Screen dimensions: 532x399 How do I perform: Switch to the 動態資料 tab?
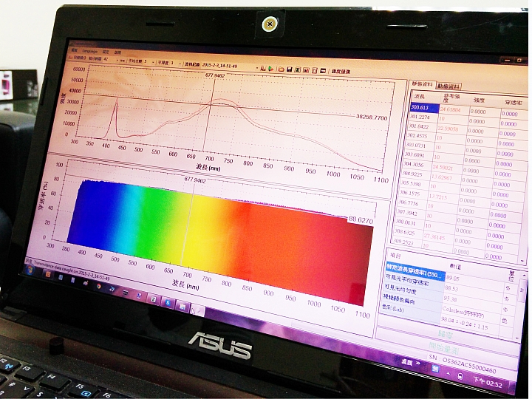pos(449,86)
